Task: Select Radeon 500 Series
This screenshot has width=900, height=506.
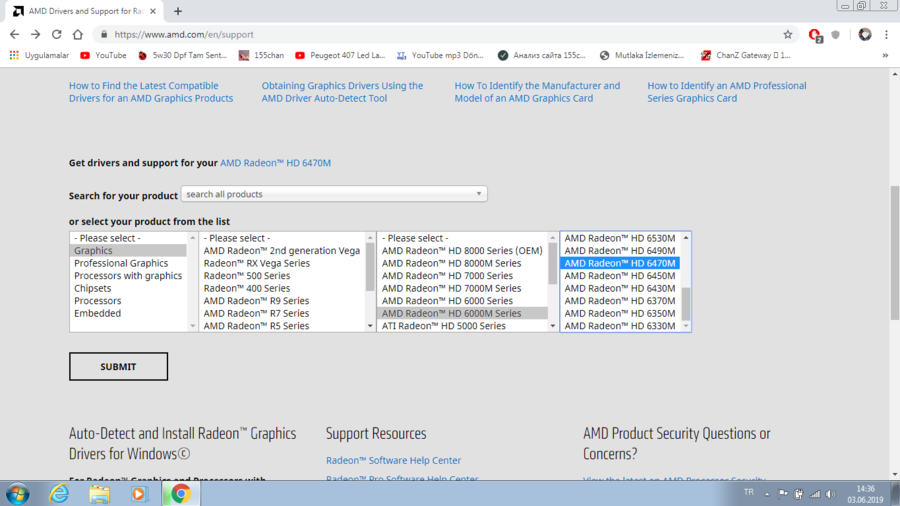Action: (282, 276)
